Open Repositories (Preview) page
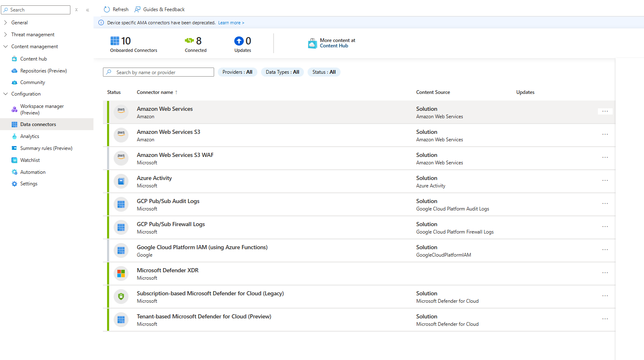644x360 pixels. [43, 71]
